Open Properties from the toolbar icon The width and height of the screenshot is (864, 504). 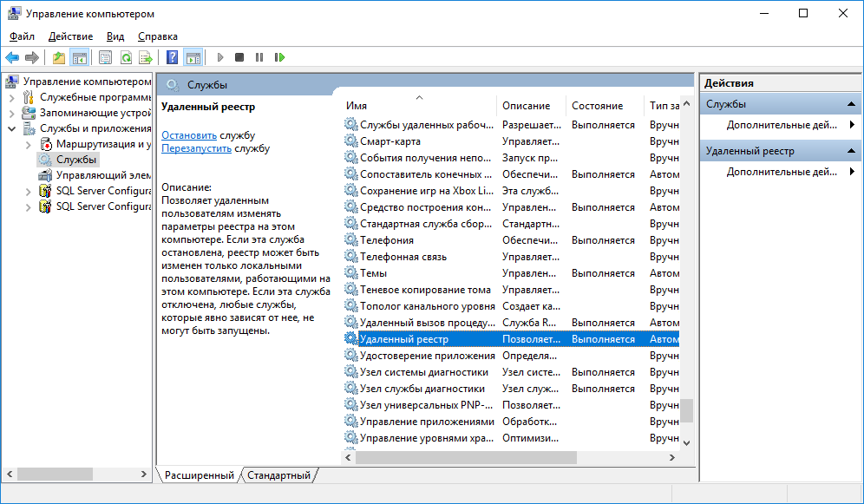[105, 57]
